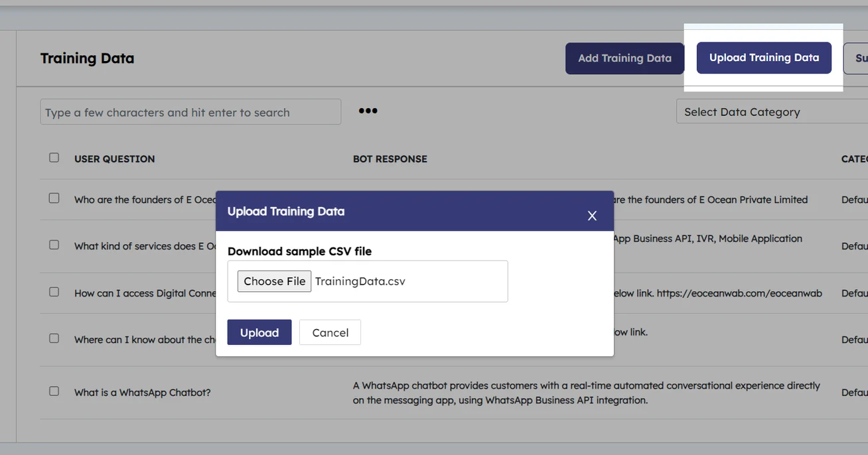Cancel the training data upload
Image resolution: width=868 pixels, height=455 pixels.
click(x=330, y=332)
